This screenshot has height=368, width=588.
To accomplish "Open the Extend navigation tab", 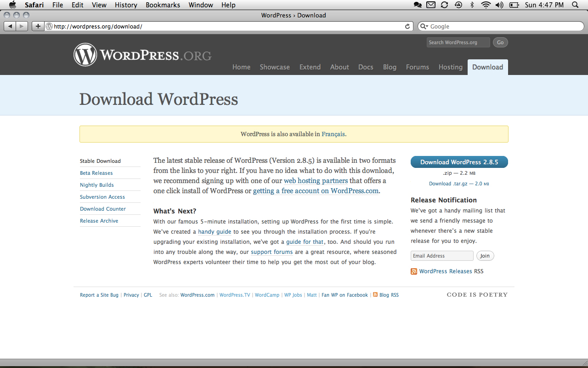I will point(310,67).
